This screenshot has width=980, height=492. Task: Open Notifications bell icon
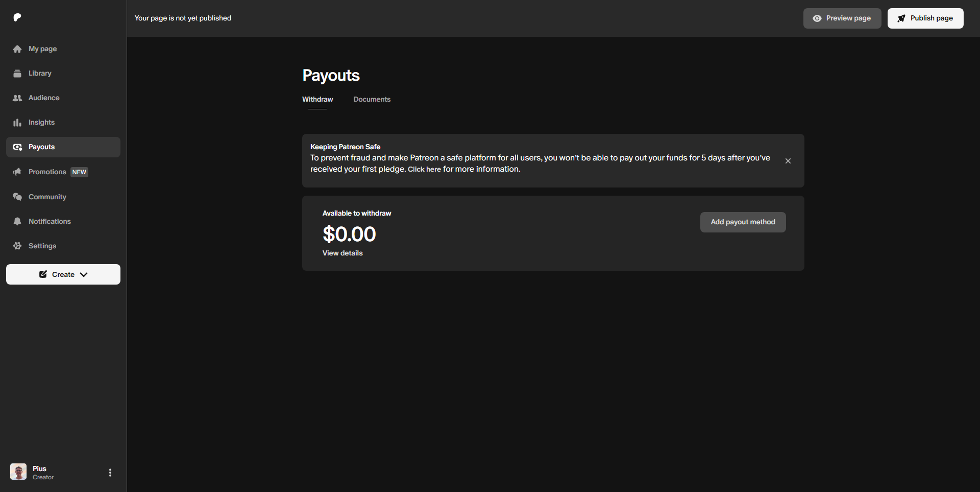coord(17,221)
